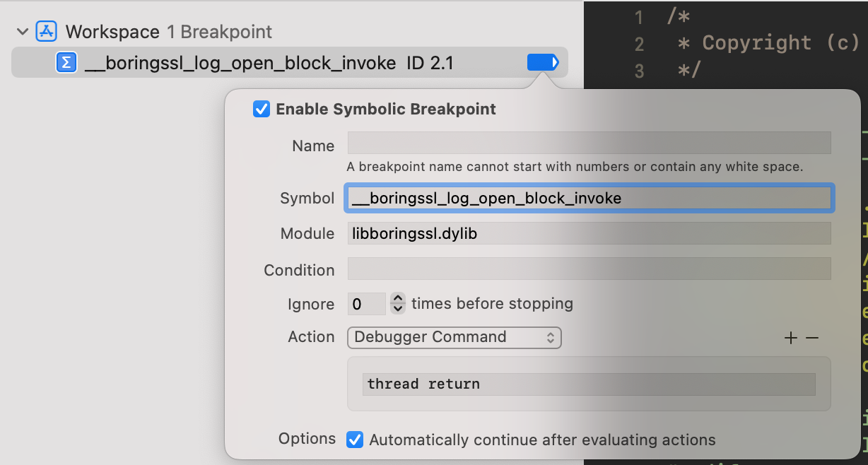Increment the Ignore count stepper
This screenshot has width=868, height=465.
pyautogui.click(x=398, y=299)
